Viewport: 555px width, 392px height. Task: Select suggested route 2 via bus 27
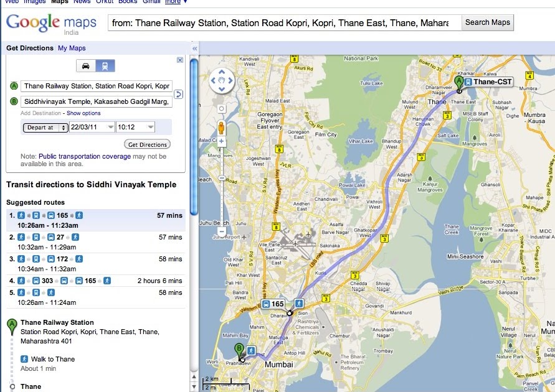click(95, 242)
